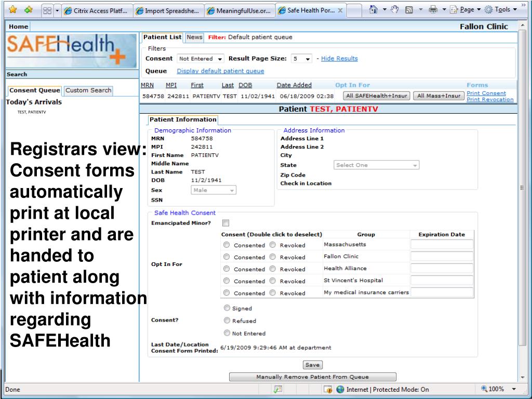Close the Safe Health Portal tab
This screenshot has height=399, width=532.
click(340, 10)
